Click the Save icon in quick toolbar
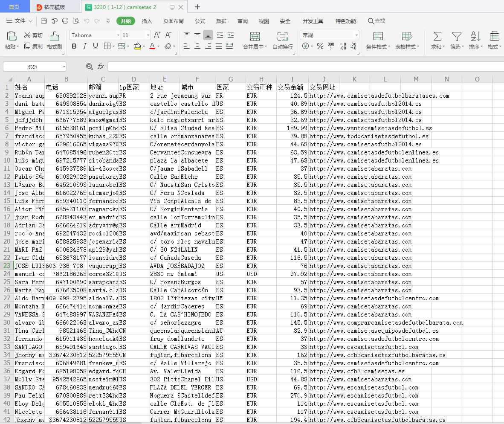 tap(44, 21)
